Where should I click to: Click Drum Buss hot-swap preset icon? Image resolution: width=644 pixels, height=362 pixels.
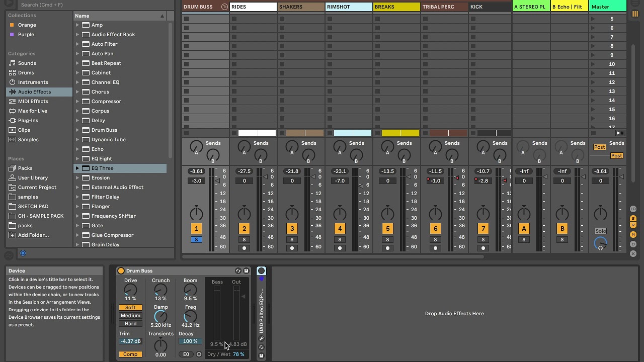pyautogui.click(x=238, y=271)
